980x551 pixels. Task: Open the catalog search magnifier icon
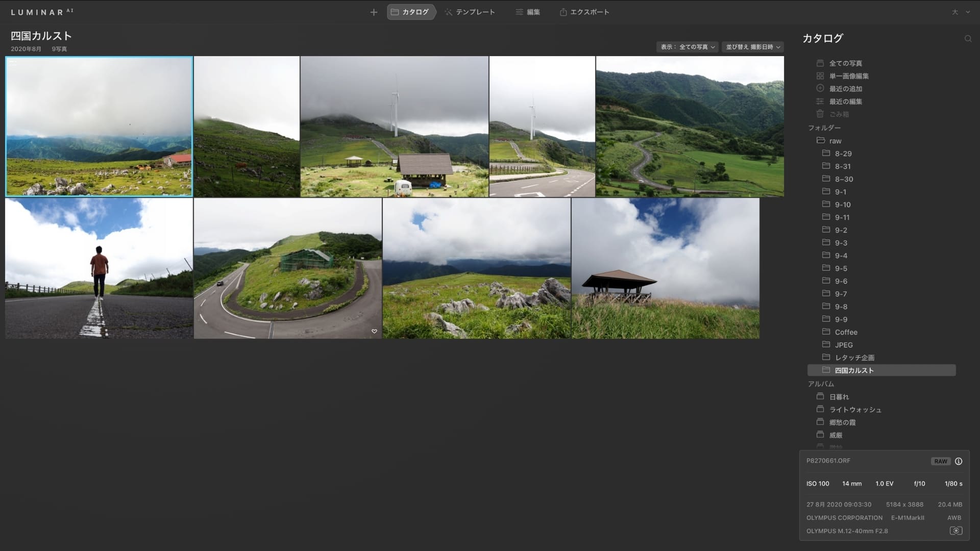click(x=968, y=39)
